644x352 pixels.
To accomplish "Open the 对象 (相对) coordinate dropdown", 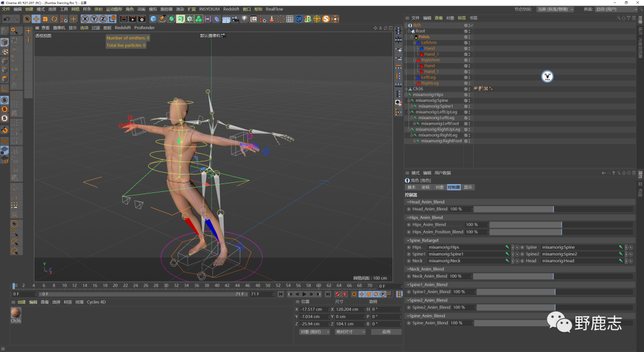I will (314, 332).
